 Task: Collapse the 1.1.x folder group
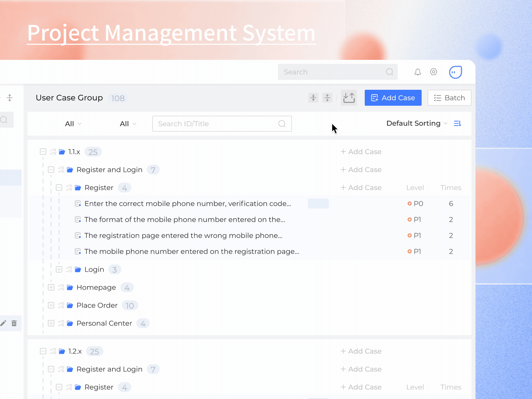point(43,152)
